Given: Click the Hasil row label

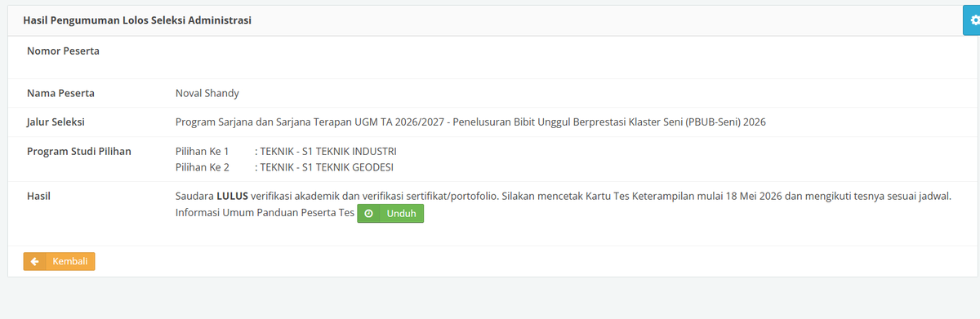Looking at the screenshot, I should point(39,196).
